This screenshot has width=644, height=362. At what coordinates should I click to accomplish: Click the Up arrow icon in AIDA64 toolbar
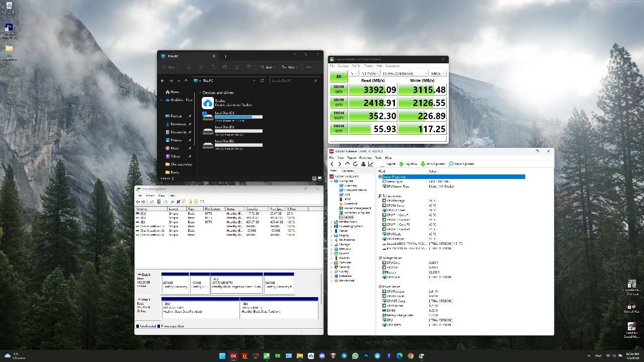point(347,164)
